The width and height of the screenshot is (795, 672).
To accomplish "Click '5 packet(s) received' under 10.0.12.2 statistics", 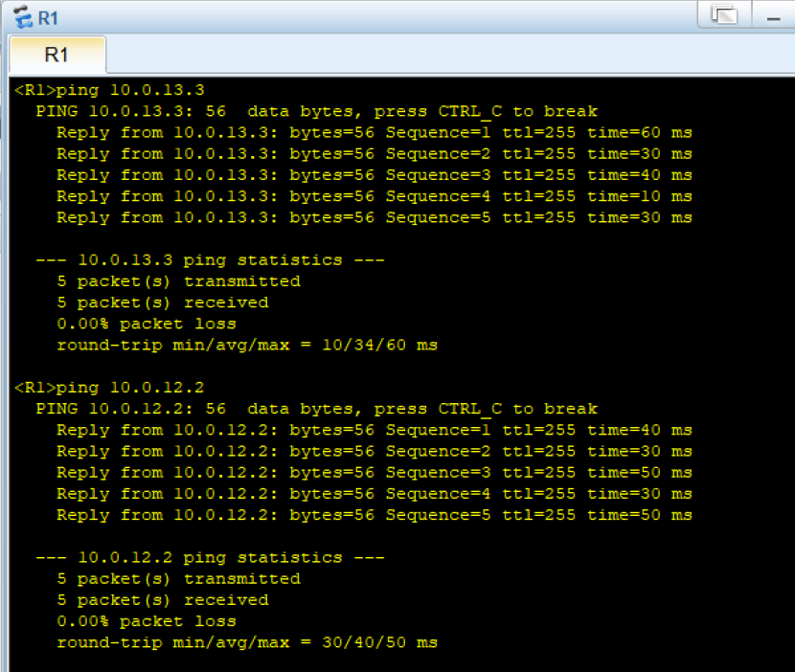I will [163, 600].
